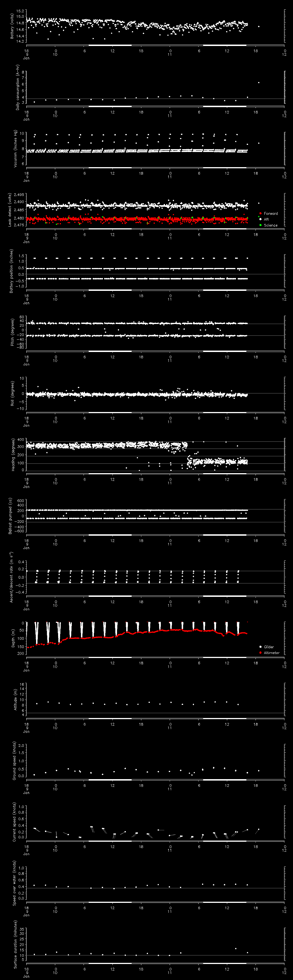This screenshot has width=293, height=980.
Task: Select the highest daily consumption data point
Action: coord(259,83)
